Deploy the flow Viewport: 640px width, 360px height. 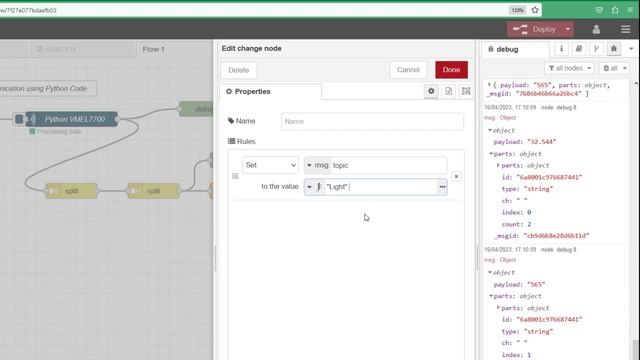click(x=536, y=29)
